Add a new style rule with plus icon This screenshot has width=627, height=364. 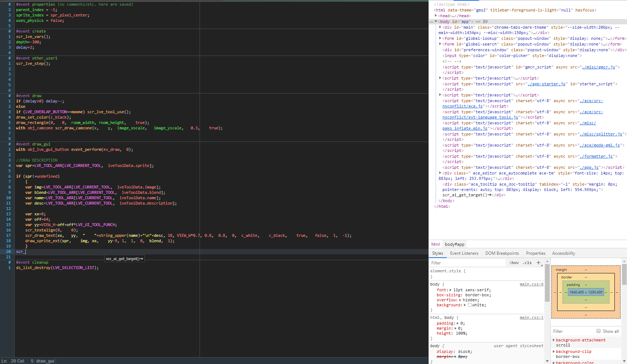click(538, 263)
